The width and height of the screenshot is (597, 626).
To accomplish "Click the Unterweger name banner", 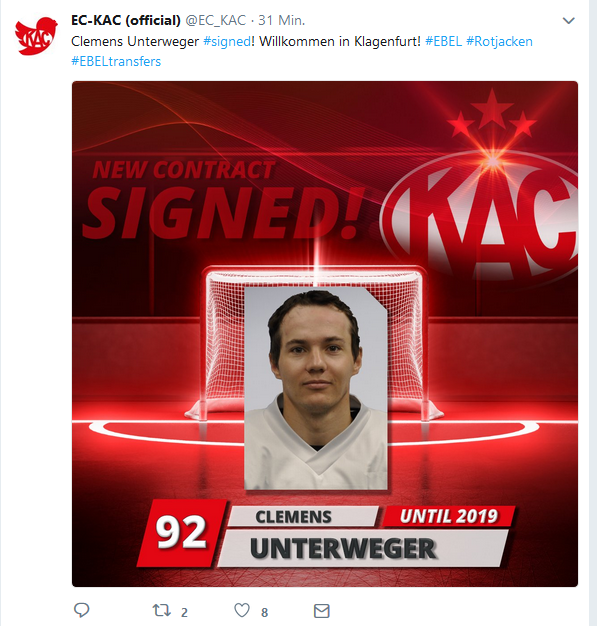I will pyautogui.click(x=363, y=549).
